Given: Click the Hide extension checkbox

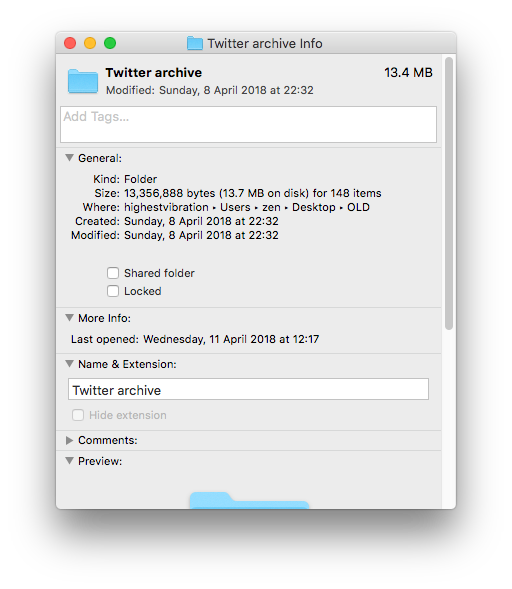Looking at the screenshot, I should (78, 415).
